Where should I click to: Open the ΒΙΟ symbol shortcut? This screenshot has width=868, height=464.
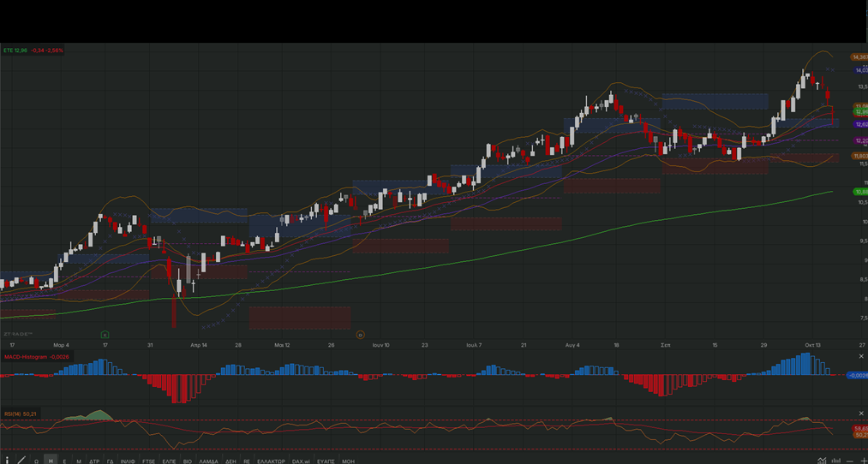click(187, 461)
